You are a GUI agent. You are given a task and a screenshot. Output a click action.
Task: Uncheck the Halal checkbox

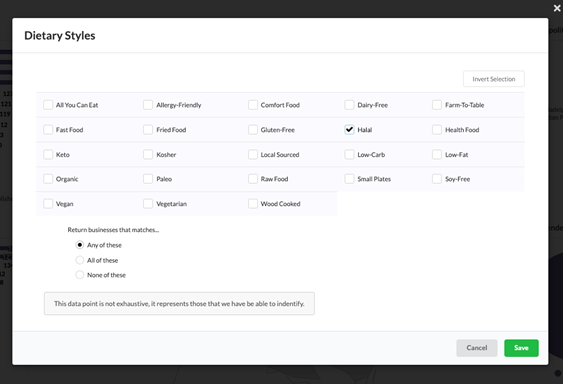pos(349,130)
